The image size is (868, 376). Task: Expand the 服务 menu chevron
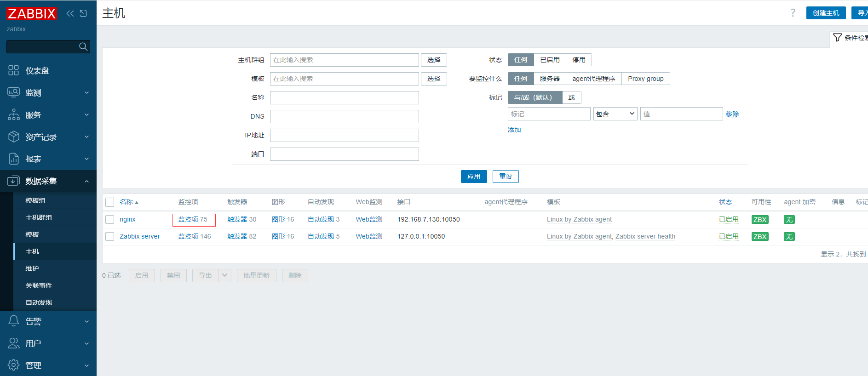pyautogui.click(x=86, y=114)
